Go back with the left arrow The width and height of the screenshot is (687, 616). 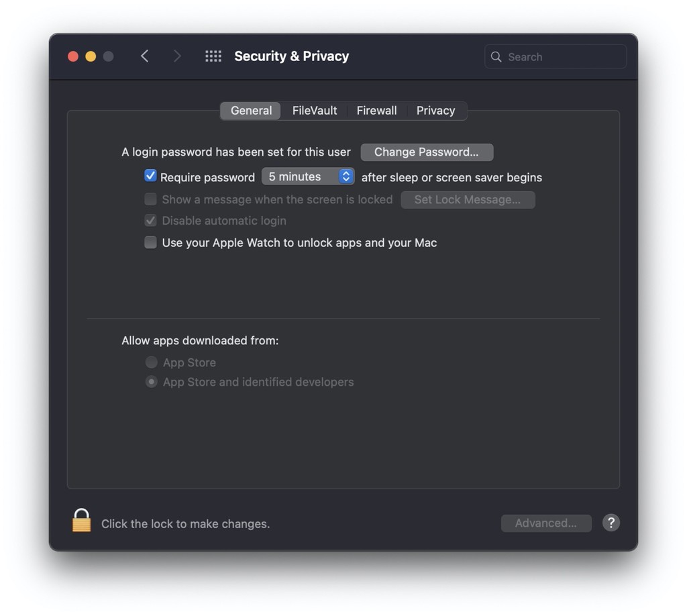coord(145,56)
